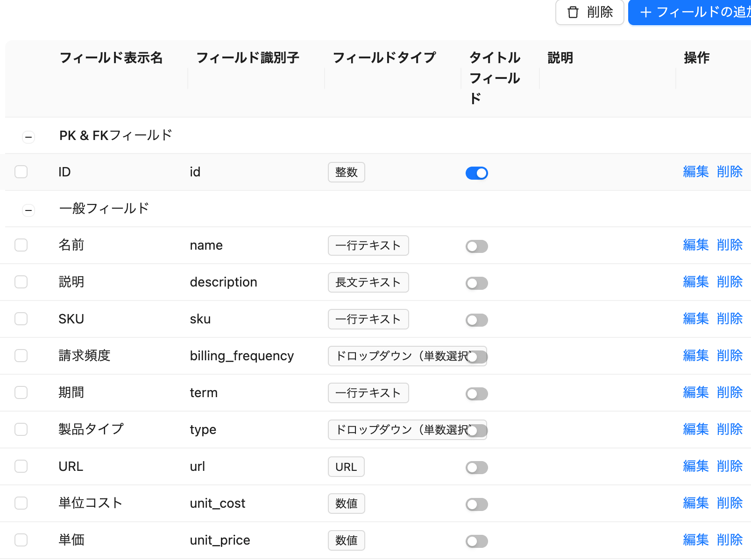Check the checkbox for the URL row

[x=21, y=466]
